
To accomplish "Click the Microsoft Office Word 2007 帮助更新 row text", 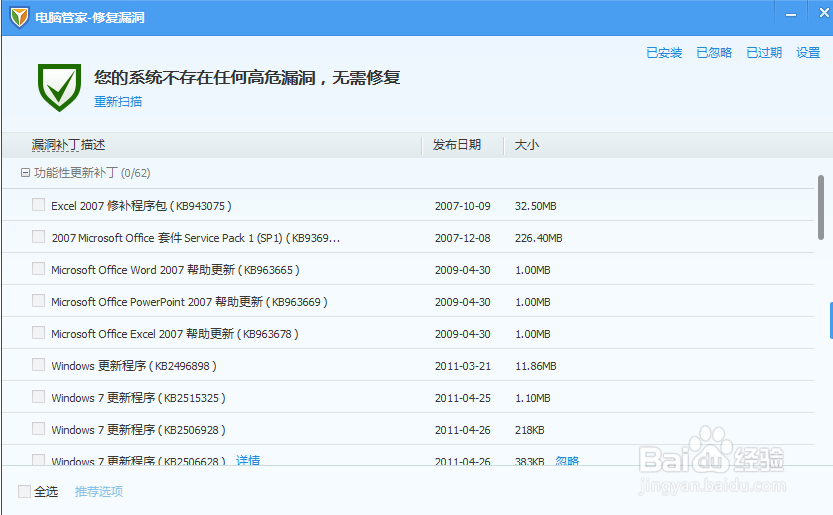I will pos(175,270).
